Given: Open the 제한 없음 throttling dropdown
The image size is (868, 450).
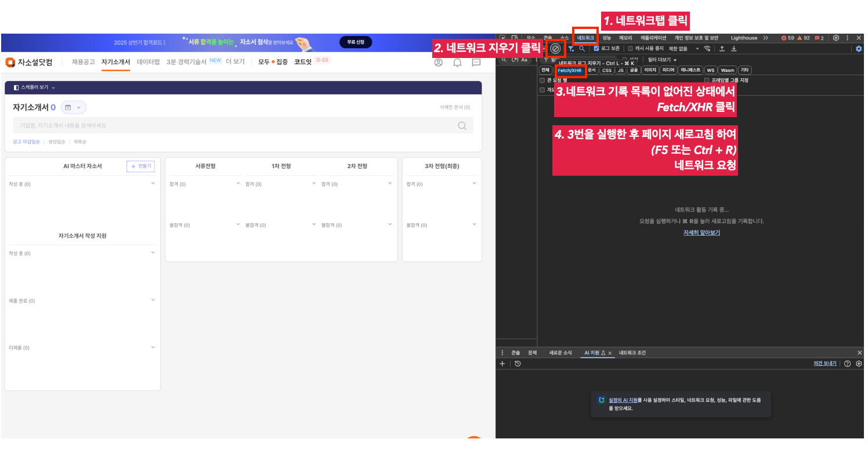Looking at the screenshot, I should pyautogui.click(x=684, y=49).
